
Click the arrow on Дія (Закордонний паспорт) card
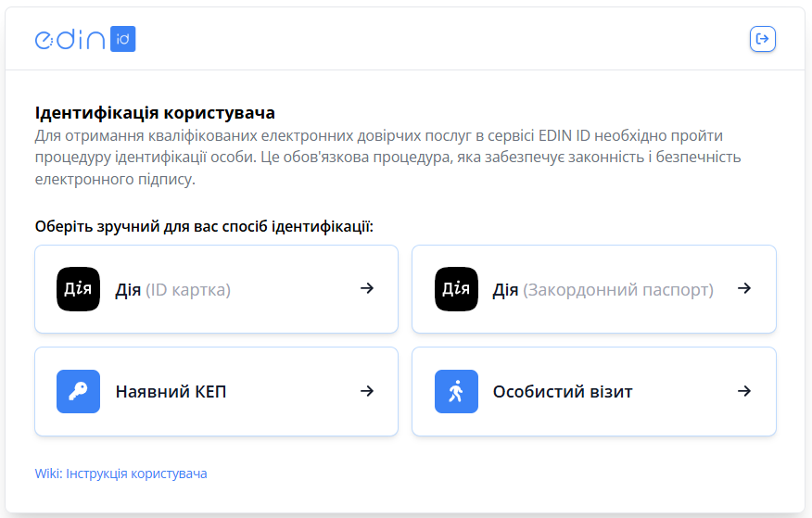(744, 288)
